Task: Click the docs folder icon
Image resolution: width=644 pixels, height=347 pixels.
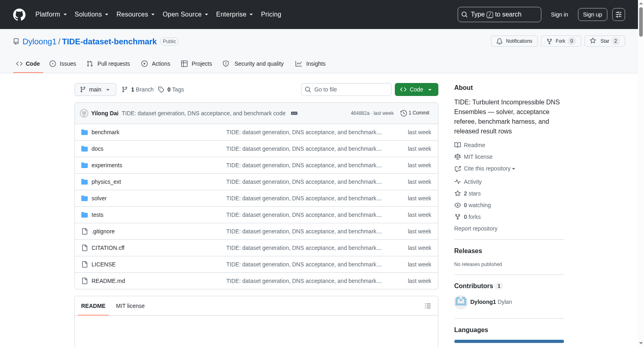Action: click(x=85, y=149)
